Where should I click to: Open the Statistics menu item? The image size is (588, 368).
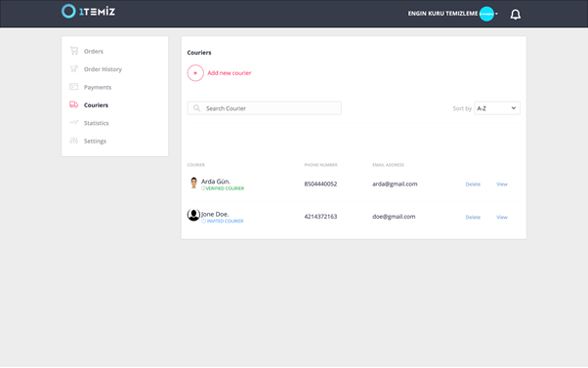(96, 123)
